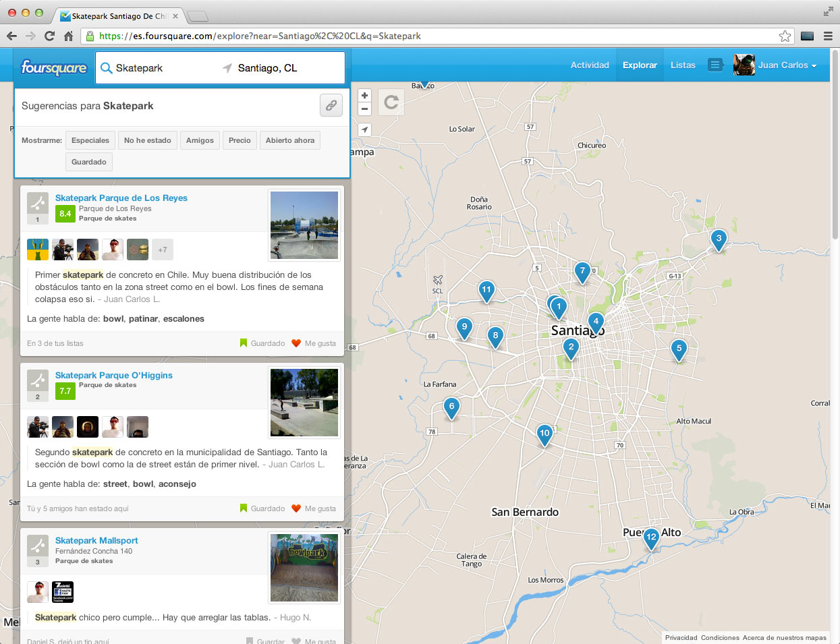Image resolution: width=840 pixels, height=644 pixels.
Task: Toggle the Abierto ahora filter
Action: pyautogui.click(x=290, y=140)
